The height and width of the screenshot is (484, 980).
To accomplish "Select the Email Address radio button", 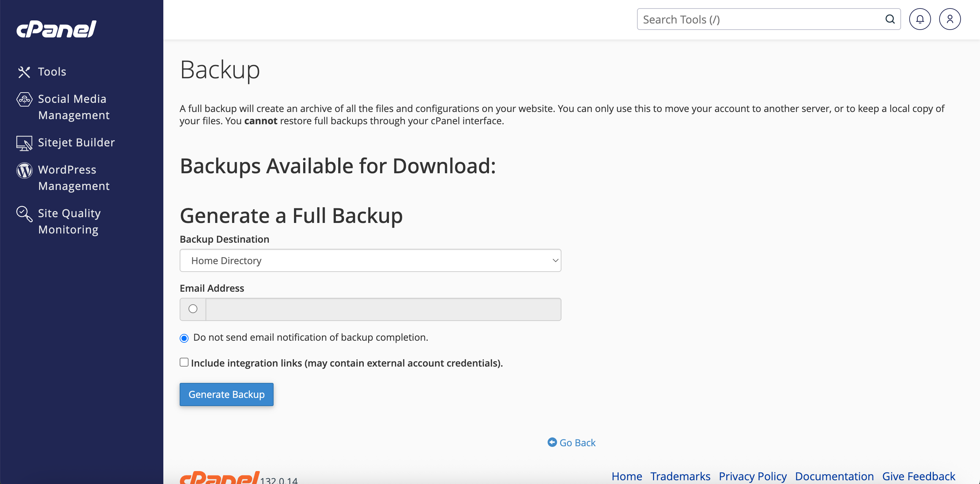I will click(x=193, y=309).
